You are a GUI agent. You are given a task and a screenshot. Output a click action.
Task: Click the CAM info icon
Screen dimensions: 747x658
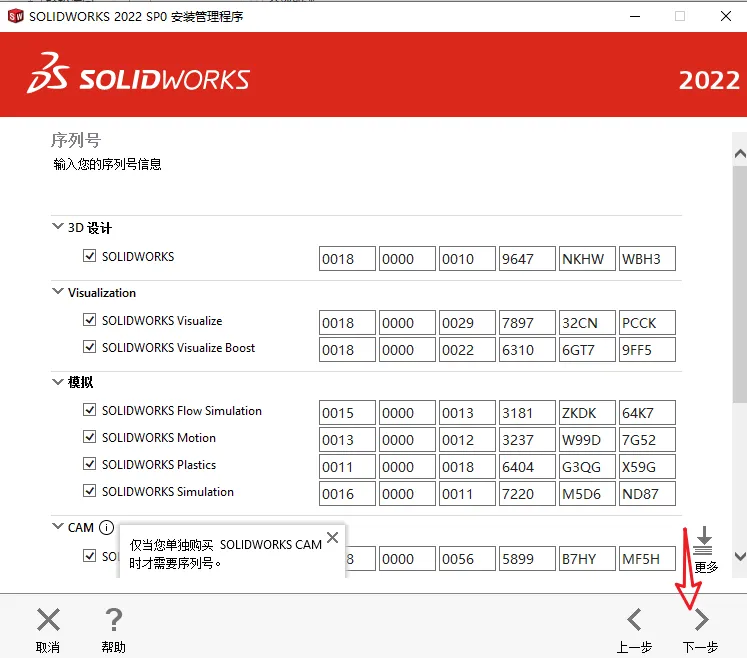pyautogui.click(x=106, y=527)
